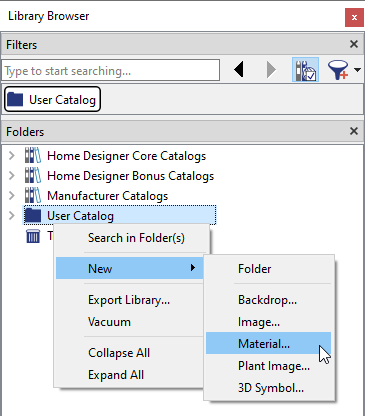This screenshot has width=365, height=416.
Task: Open the New submenu entry
Action: pyautogui.click(x=129, y=268)
